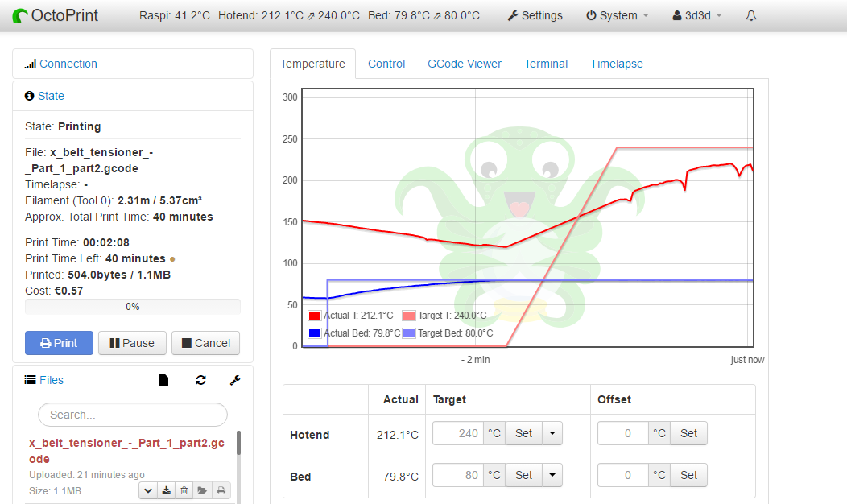Switch to the Terminal tab
The height and width of the screenshot is (504, 847).
[x=546, y=64]
